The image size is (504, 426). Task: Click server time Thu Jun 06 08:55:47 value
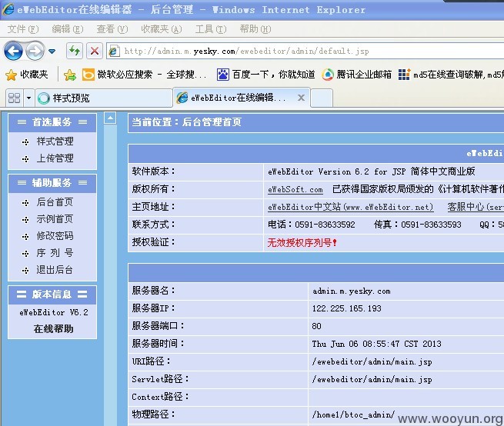[376, 344]
